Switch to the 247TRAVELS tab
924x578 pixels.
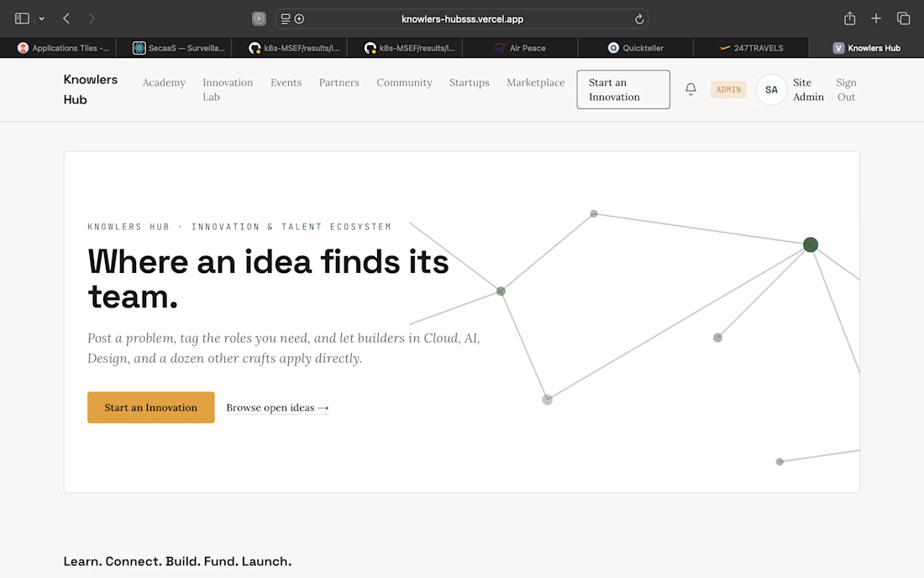click(751, 48)
